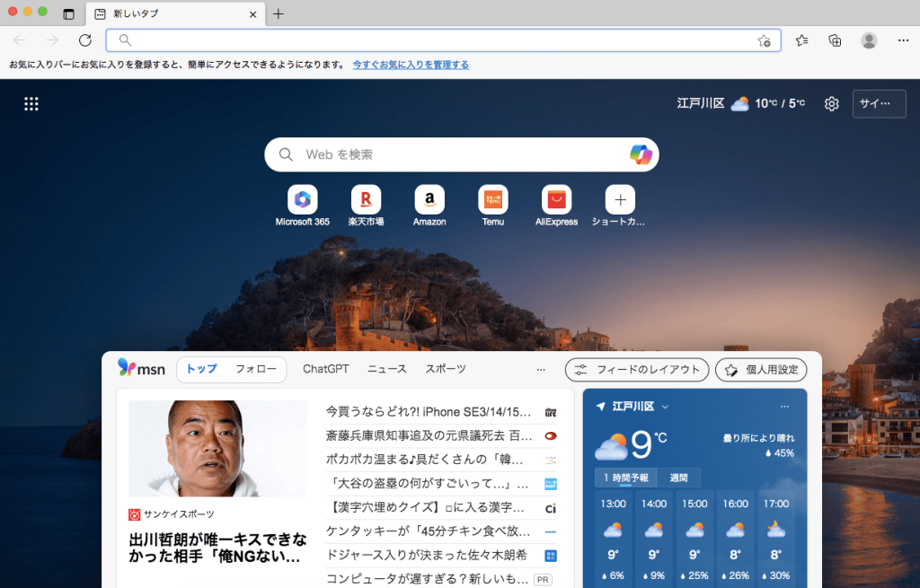Open the featured article photo thumbnail

click(217, 449)
